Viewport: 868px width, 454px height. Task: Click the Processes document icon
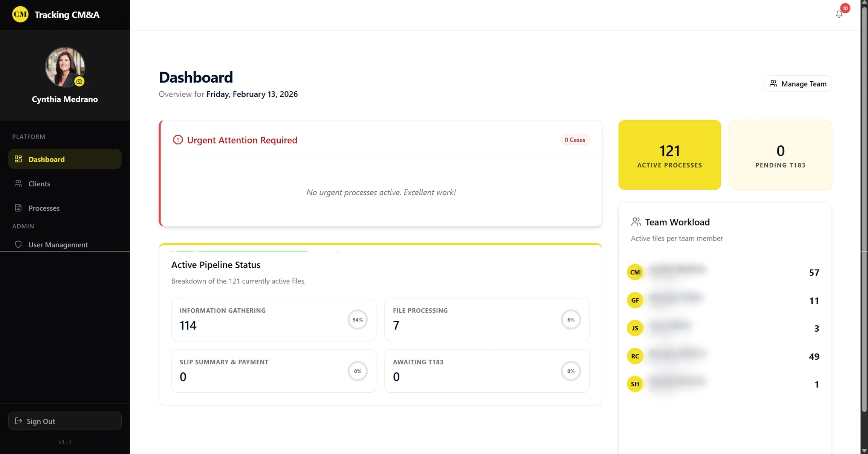tap(18, 208)
